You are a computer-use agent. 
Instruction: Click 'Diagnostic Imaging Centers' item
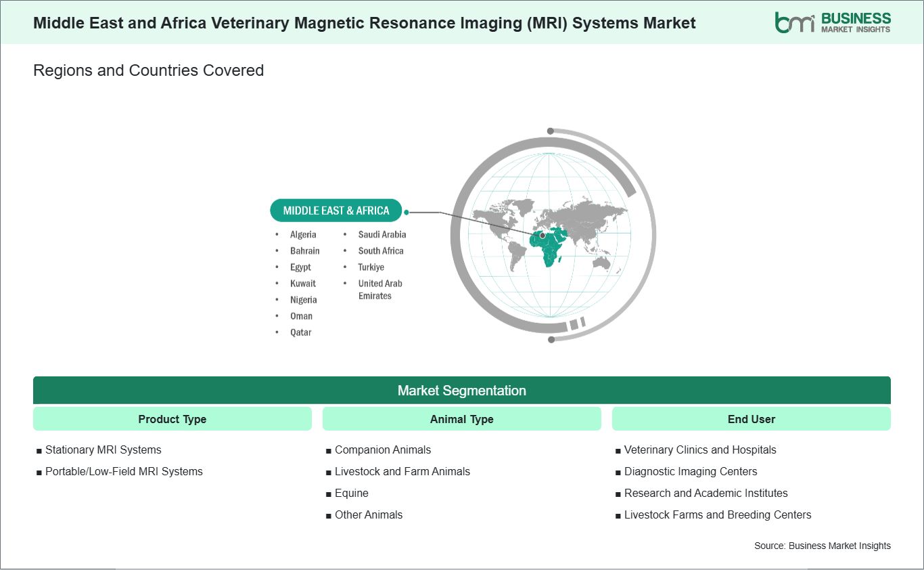[x=691, y=471]
